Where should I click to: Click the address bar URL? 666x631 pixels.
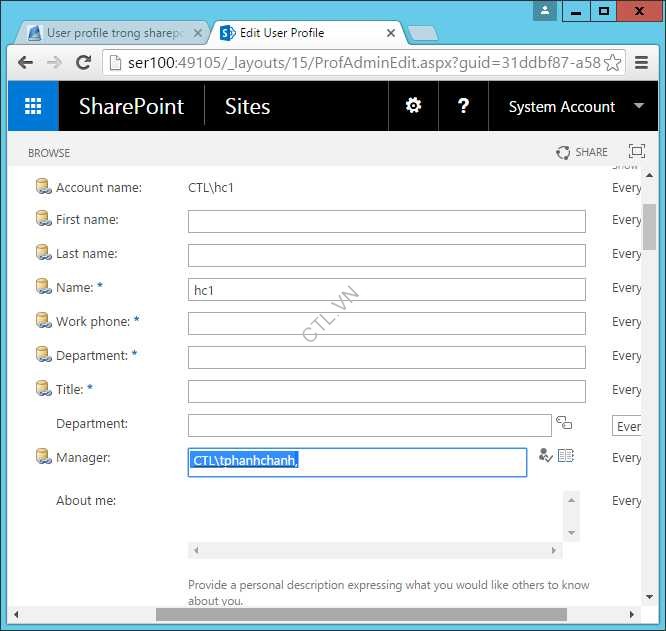(x=364, y=63)
